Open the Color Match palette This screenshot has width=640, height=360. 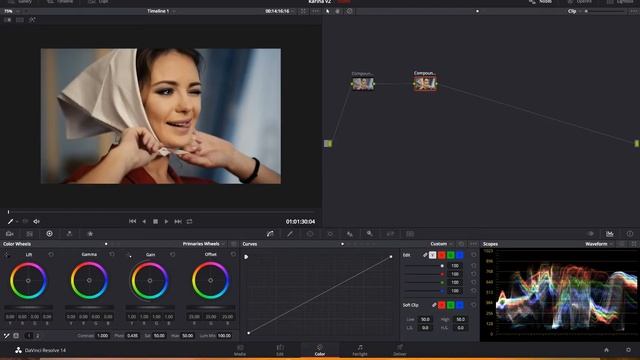[x=29, y=234]
